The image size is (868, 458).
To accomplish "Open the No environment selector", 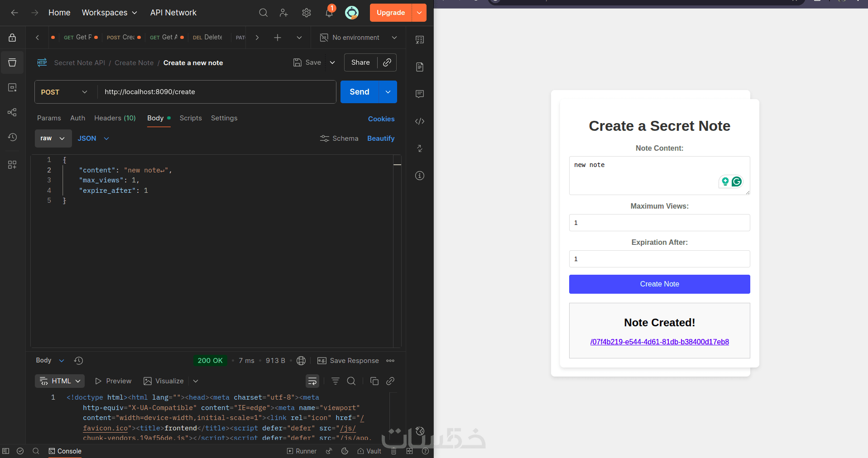I will [359, 38].
